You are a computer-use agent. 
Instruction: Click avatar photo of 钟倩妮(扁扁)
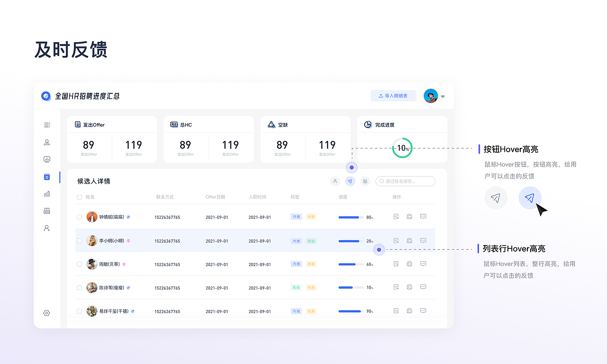[x=92, y=217]
